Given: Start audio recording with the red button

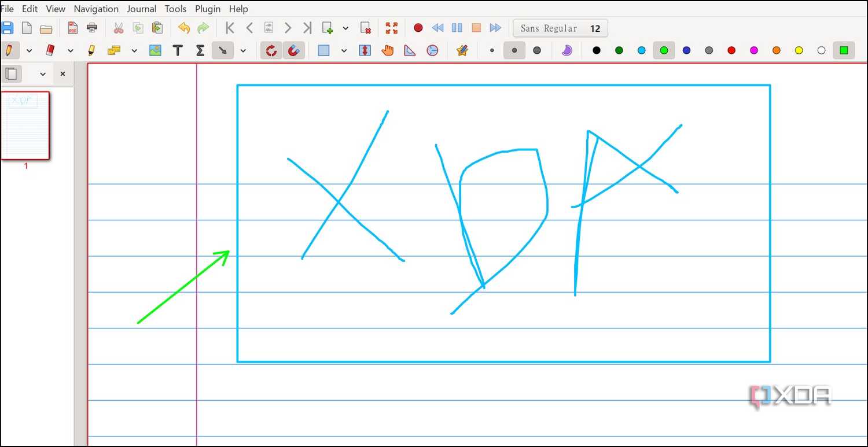Looking at the screenshot, I should pyautogui.click(x=418, y=28).
